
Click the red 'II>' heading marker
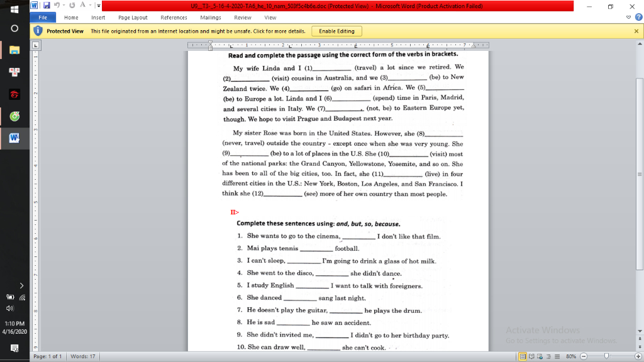pos(235,212)
